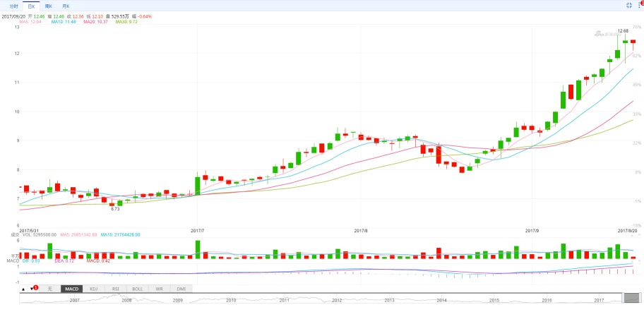This screenshot has width=644, height=324.
Task: Click the 12.68 high price candlestick label
Action: [x=623, y=31]
